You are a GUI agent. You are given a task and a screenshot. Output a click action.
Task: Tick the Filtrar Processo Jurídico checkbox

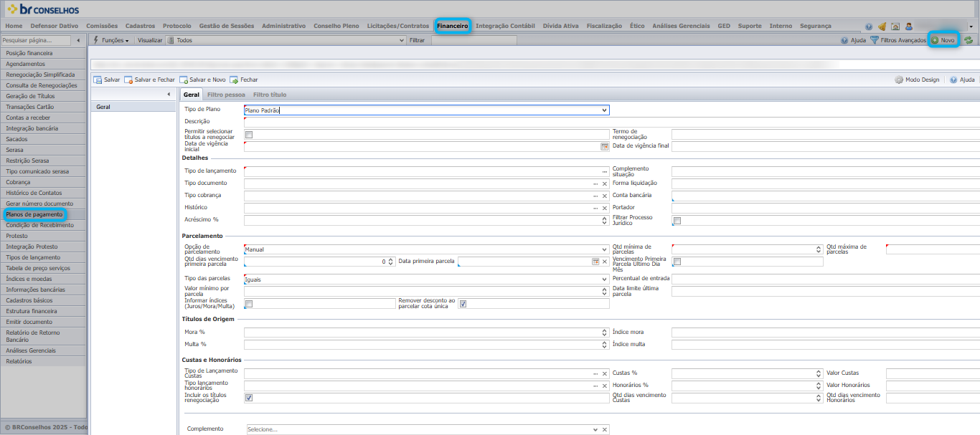coord(677,221)
